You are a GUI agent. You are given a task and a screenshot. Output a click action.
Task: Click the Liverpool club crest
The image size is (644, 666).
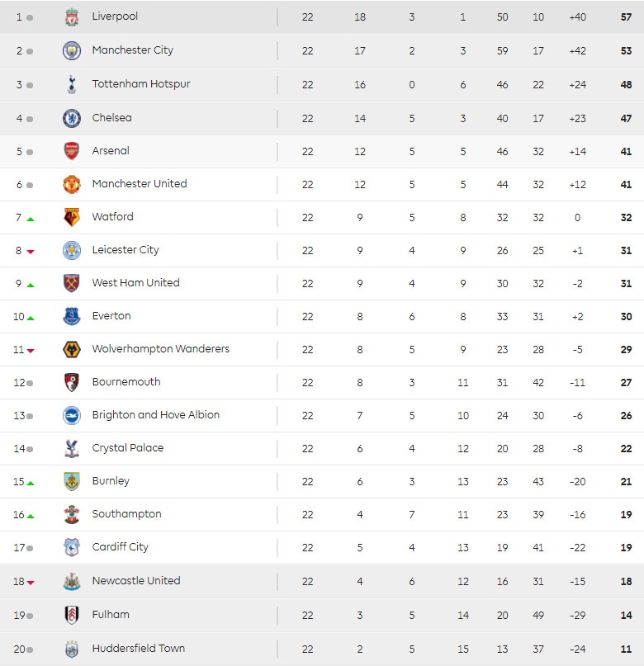click(x=72, y=17)
